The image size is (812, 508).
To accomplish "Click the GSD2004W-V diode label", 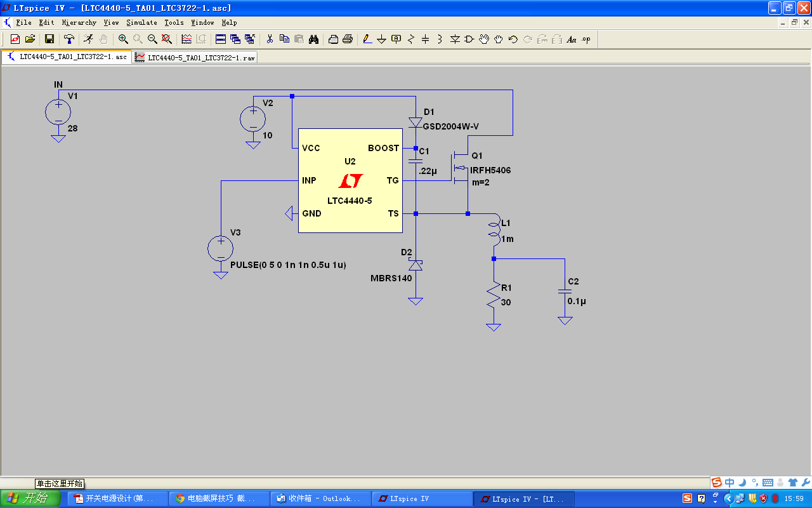I will coord(451,126).
